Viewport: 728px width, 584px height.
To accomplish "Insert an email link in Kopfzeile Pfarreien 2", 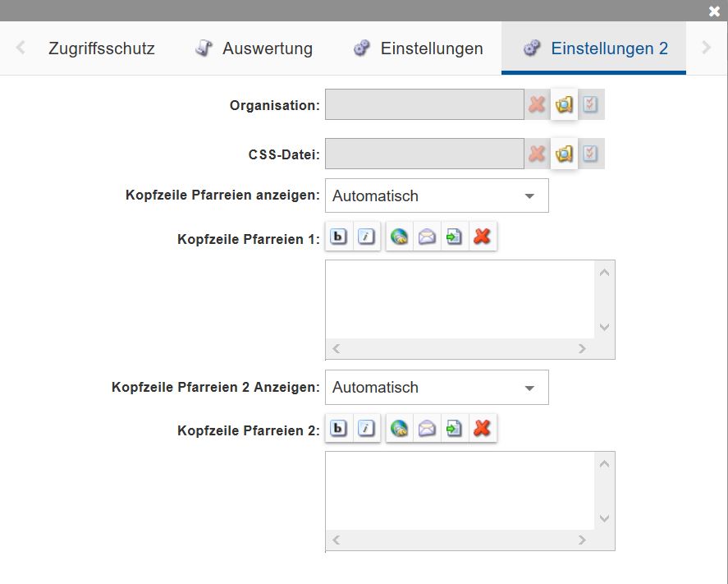I will pyautogui.click(x=427, y=428).
